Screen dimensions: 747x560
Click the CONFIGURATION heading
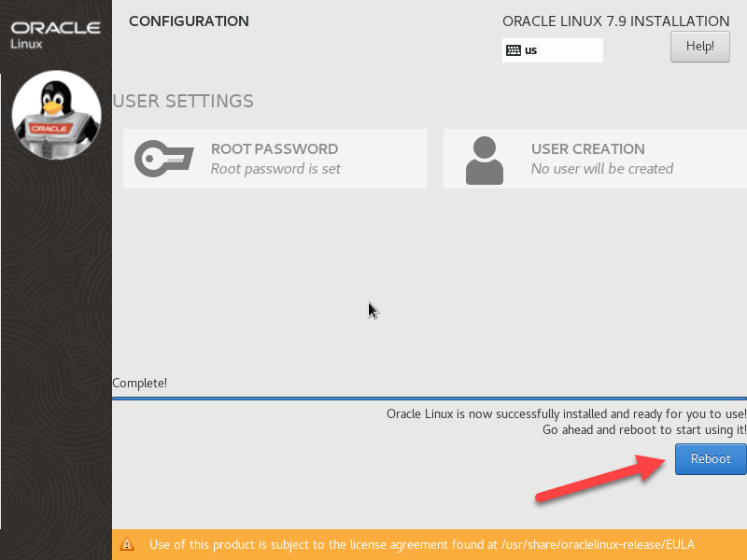pos(189,21)
